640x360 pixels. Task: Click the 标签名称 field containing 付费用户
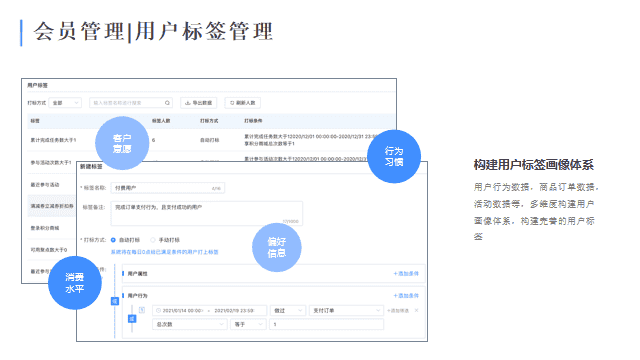(x=168, y=188)
